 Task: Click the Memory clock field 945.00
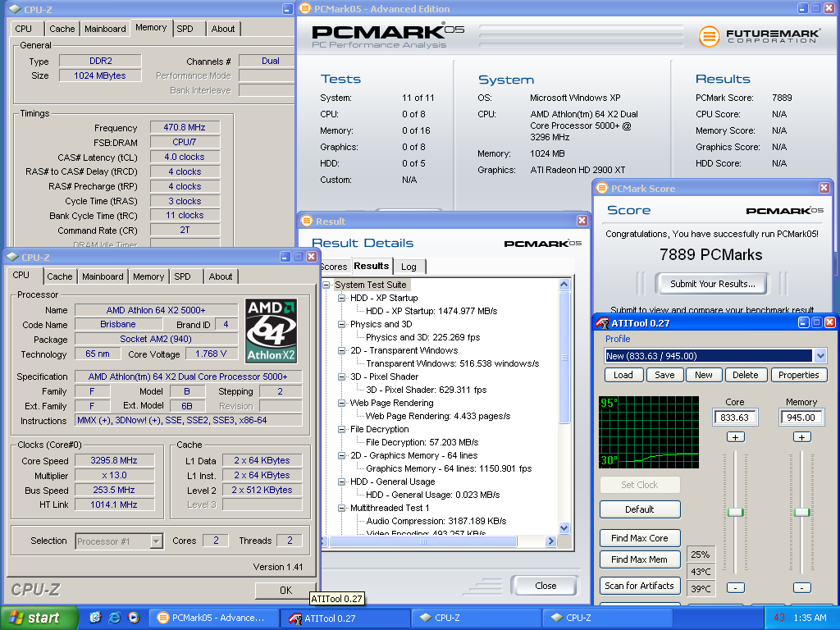[801, 418]
